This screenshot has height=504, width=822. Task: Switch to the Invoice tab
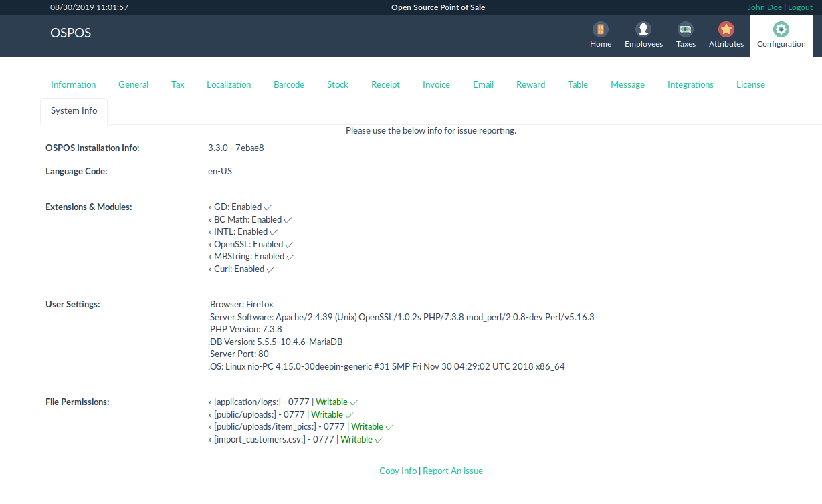pos(436,84)
